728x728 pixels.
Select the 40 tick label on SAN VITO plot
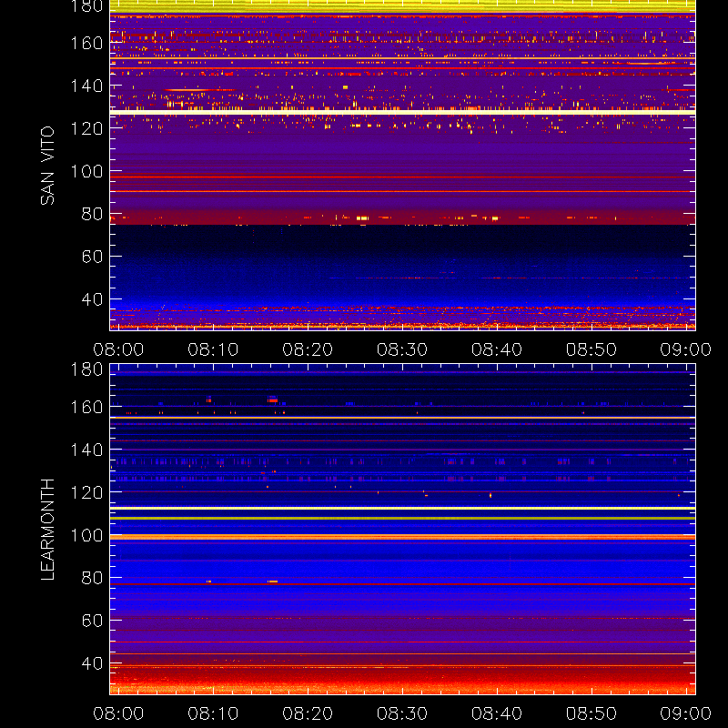click(92, 299)
